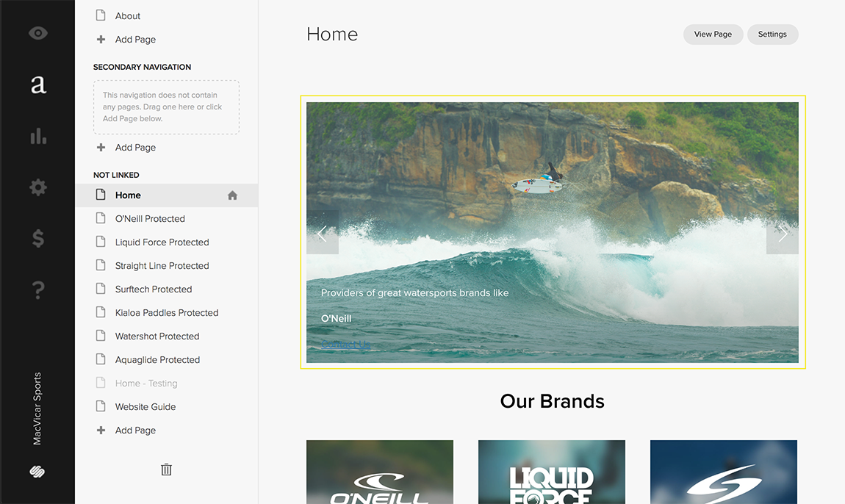Open the Kialoa Paddles Protected page

coord(167,313)
